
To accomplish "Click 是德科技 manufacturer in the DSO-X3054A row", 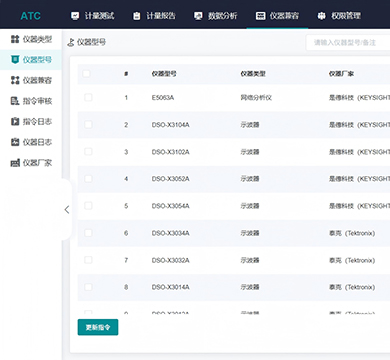I will 359,206.
